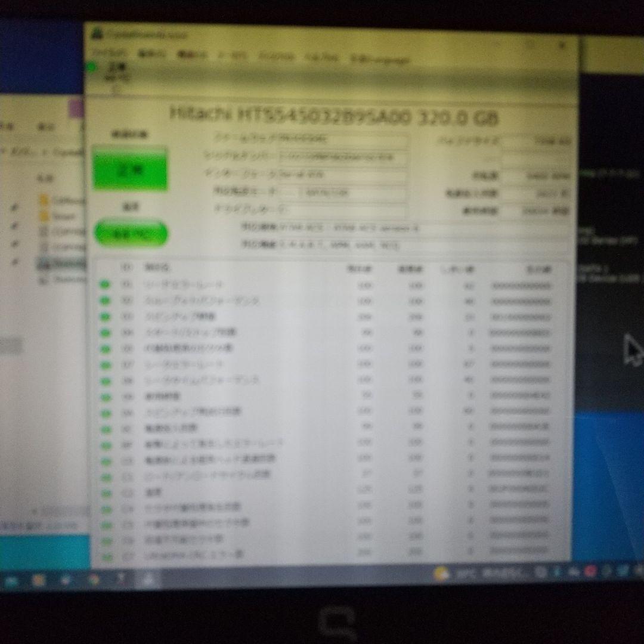Click the green status dot for attribute C2 temperature
Viewport: 644px width, 644px height.
click(x=107, y=493)
